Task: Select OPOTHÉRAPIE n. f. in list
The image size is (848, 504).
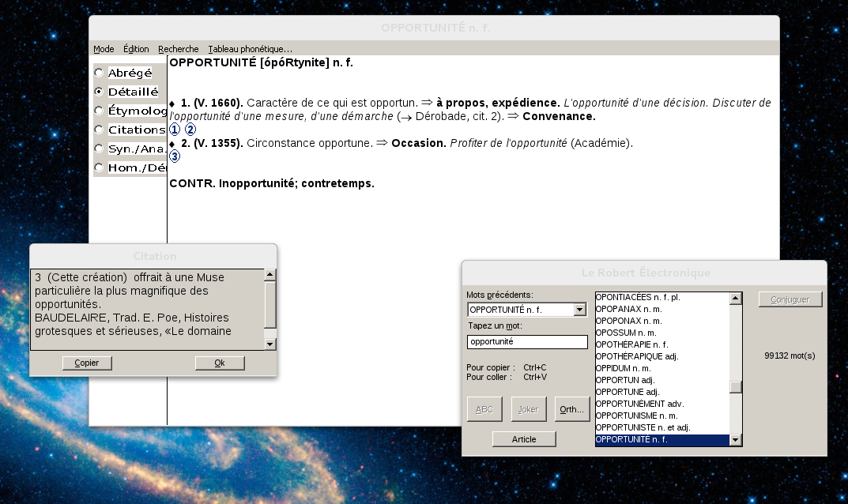Action: point(662,345)
